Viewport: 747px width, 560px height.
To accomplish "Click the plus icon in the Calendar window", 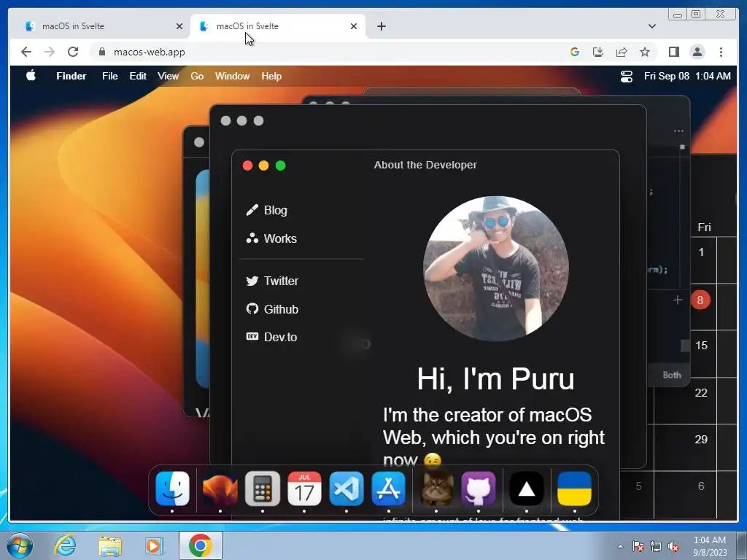I will [678, 300].
